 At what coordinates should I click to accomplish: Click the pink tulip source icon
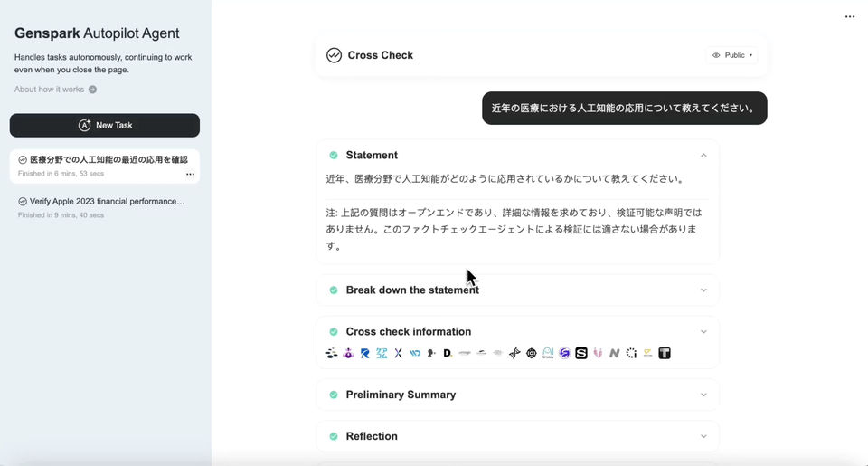(x=598, y=353)
